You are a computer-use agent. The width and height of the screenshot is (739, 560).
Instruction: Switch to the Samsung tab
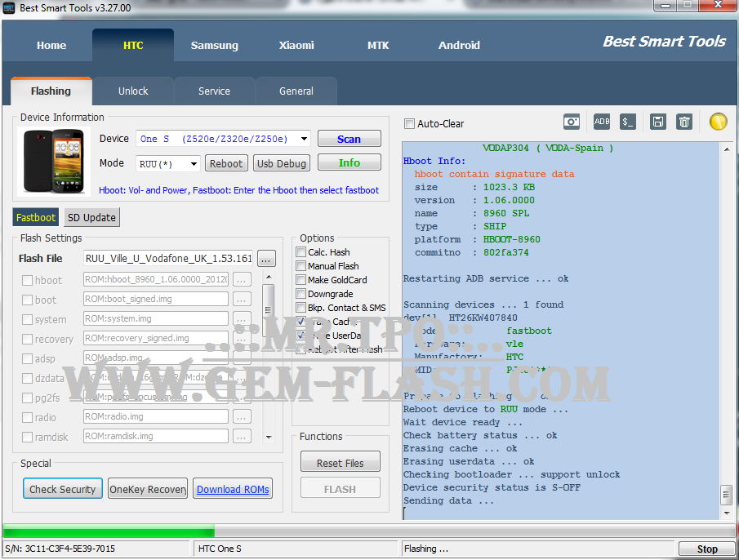[215, 45]
